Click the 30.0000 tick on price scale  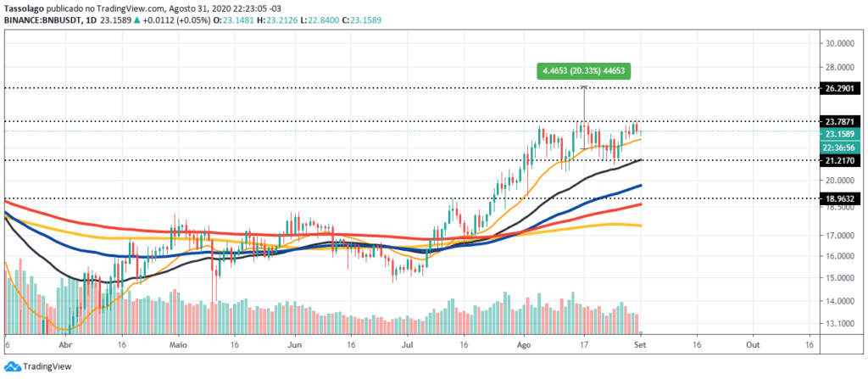(x=840, y=44)
